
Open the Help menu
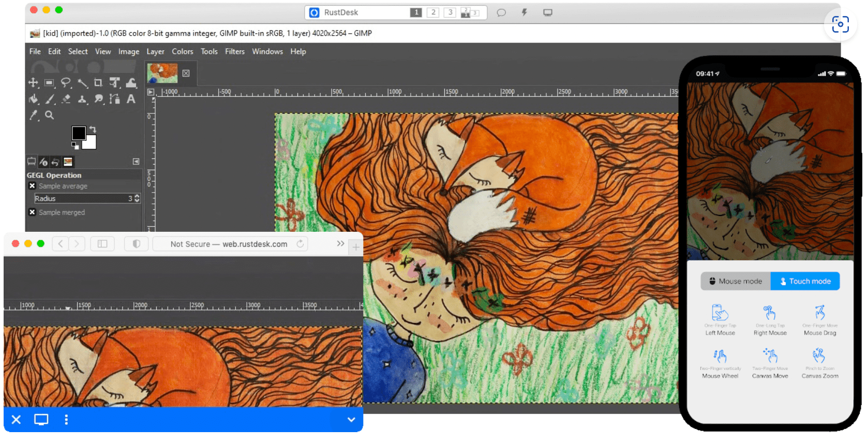tap(298, 51)
